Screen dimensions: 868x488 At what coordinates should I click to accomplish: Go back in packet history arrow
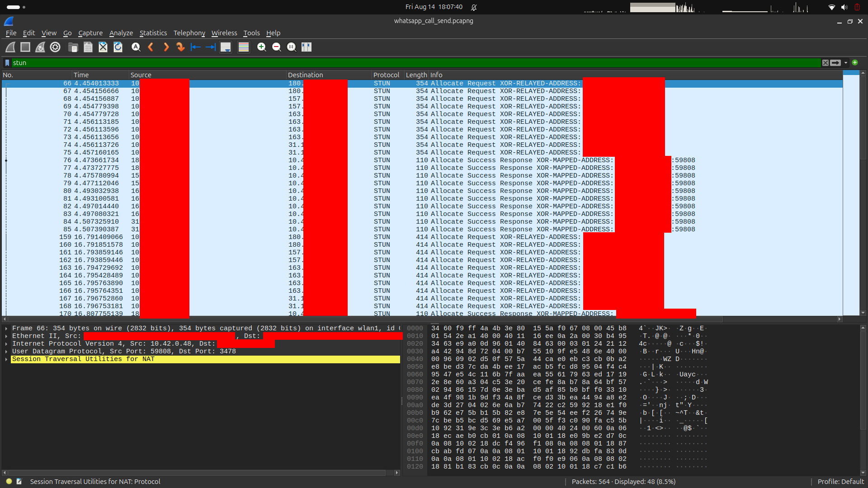point(151,47)
